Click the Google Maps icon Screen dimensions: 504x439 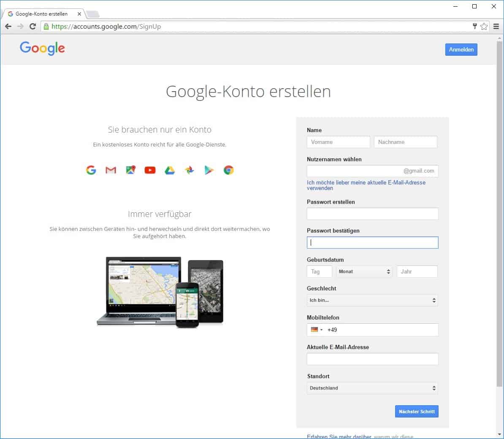(130, 170)
